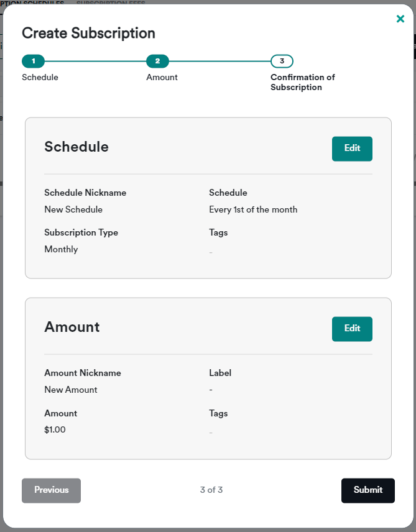Select step 3 circle in progress tracker
The width and height of the screenshot is (416, 532).
282,61
